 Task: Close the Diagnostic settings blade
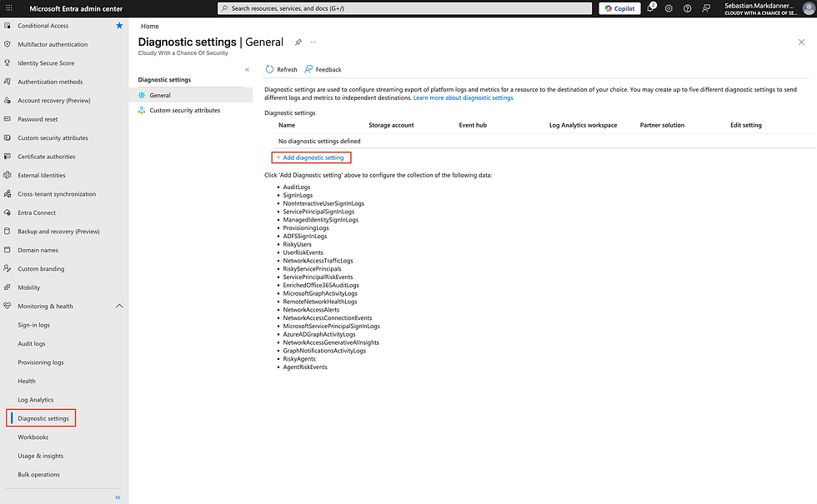tap(801, 42)
